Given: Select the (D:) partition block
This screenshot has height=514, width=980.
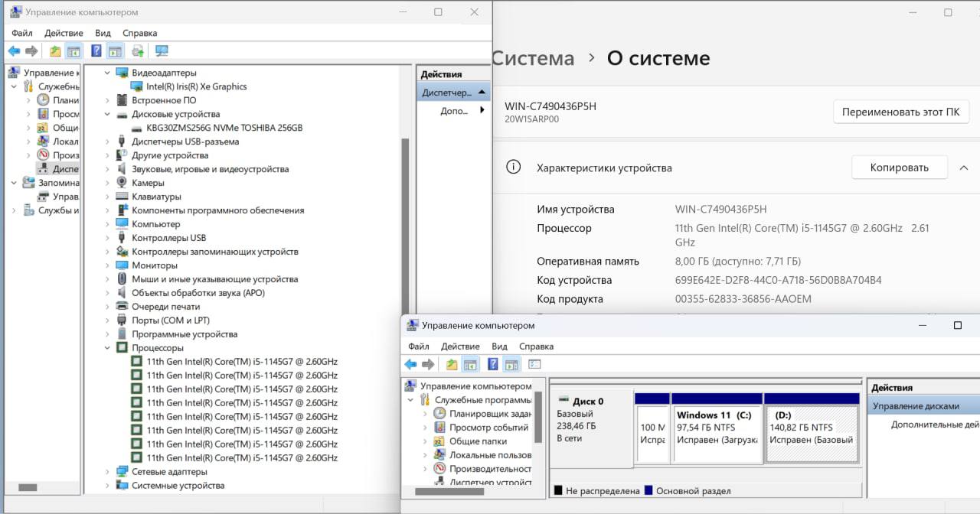Looking at the screenshot, I should [812, 433].
